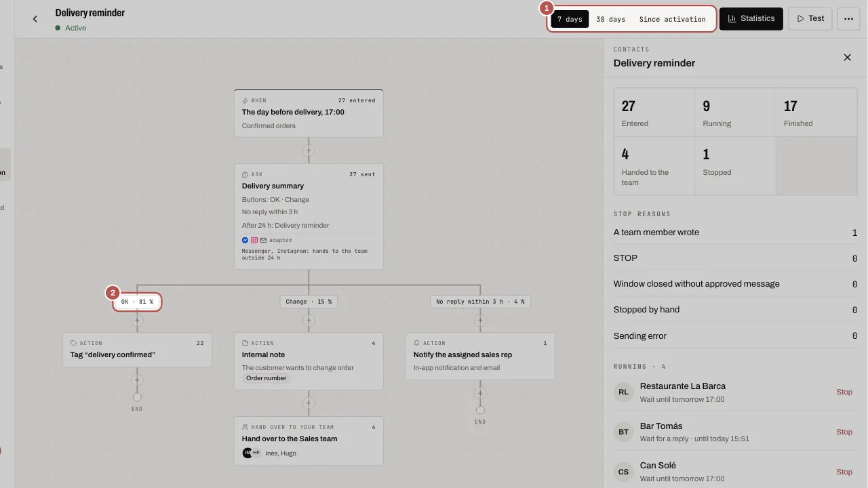Stop the Restaurante La Barca contact
Image resolution: width=868 pixels, height=488 pixels.
click(x=844, y=392)
